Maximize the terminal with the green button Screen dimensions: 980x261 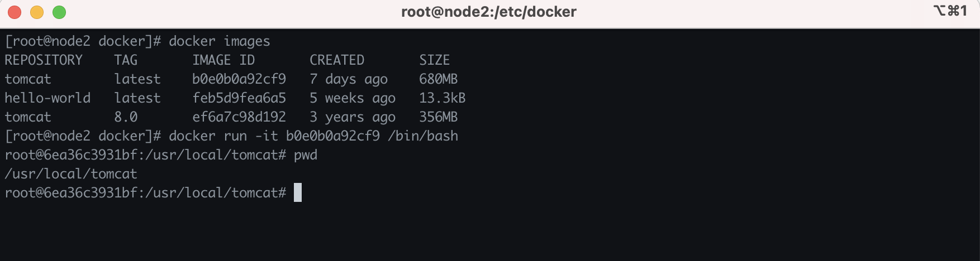point(59,12)
